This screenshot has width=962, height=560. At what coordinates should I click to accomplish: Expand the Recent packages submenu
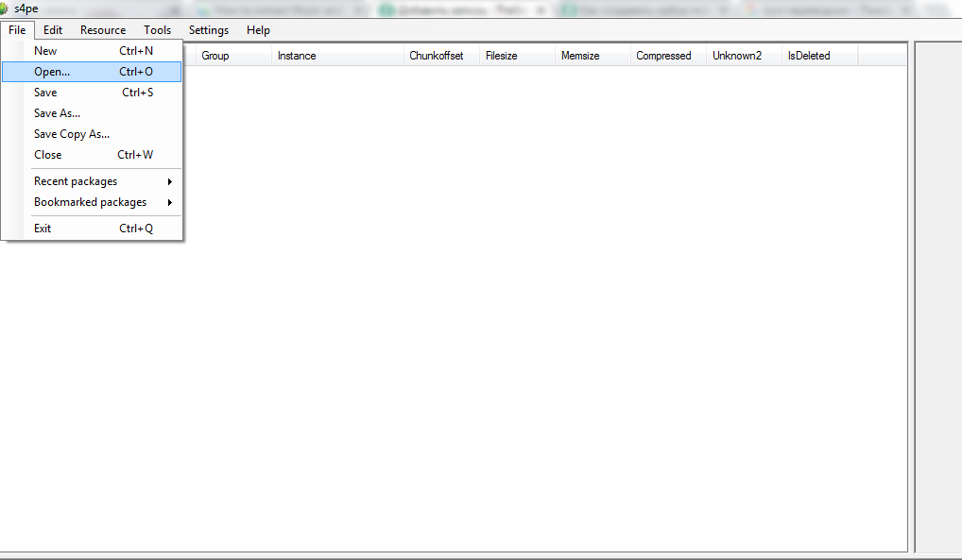point(76,181)
